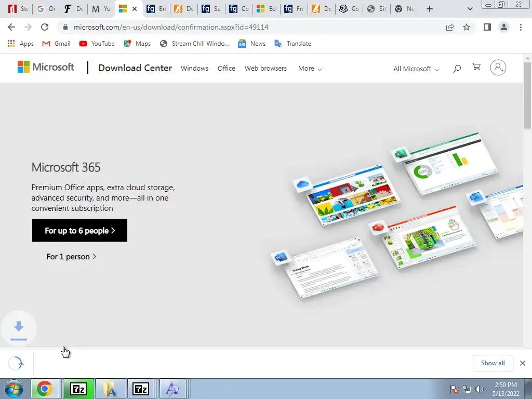Switch to the fg Bri tab

[x=156, y=9]
